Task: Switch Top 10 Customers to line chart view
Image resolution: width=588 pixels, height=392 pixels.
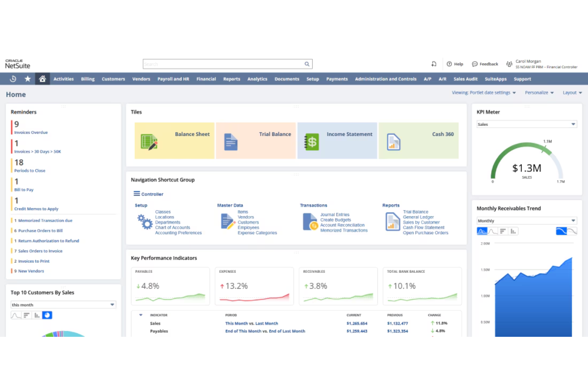Action: [16, 315]
